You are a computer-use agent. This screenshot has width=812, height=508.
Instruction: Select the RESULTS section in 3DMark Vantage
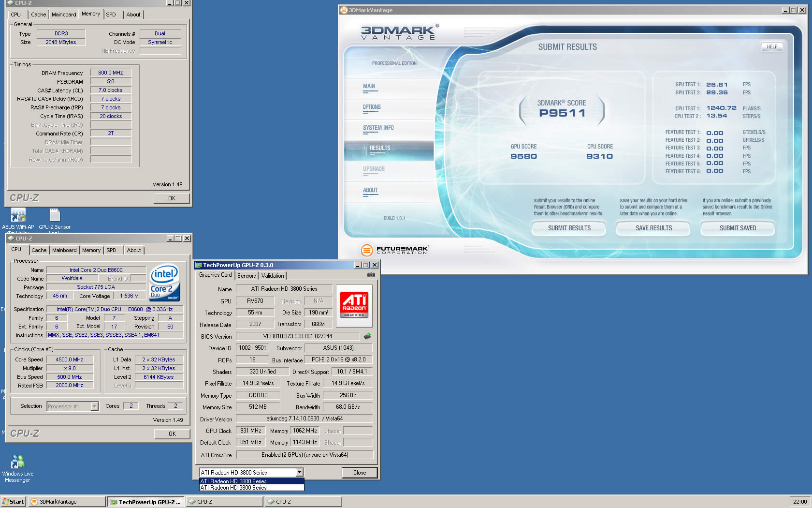coord(389,151)
